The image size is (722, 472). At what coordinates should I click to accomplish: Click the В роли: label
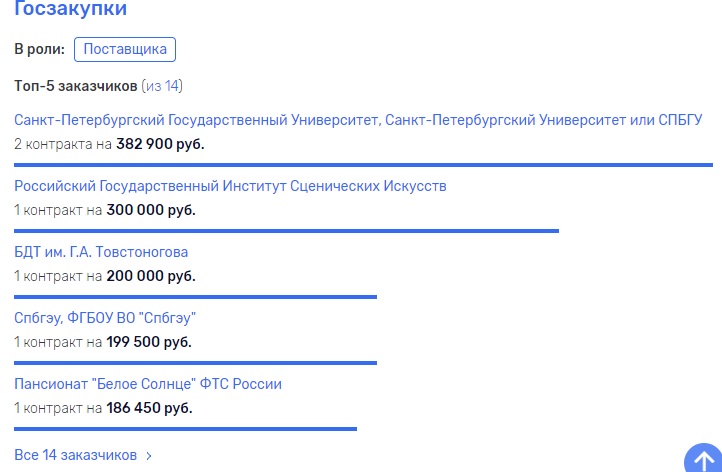coord(40,49)
